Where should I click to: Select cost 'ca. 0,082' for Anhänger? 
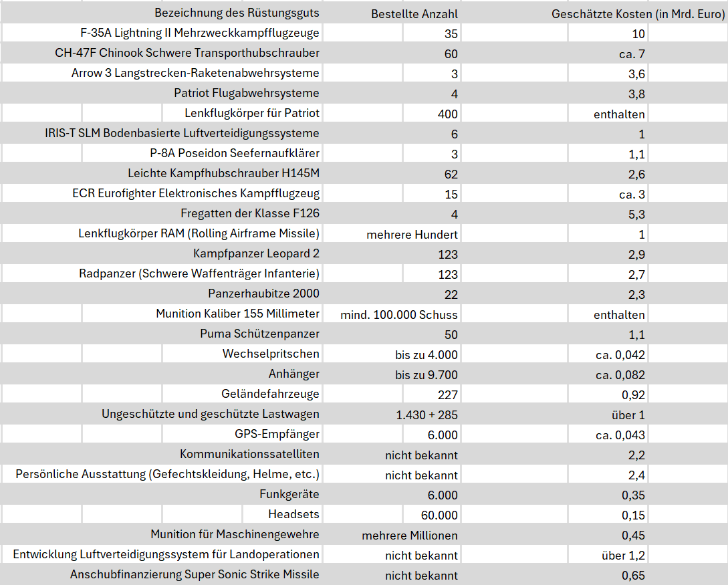(x=620, y=374)
